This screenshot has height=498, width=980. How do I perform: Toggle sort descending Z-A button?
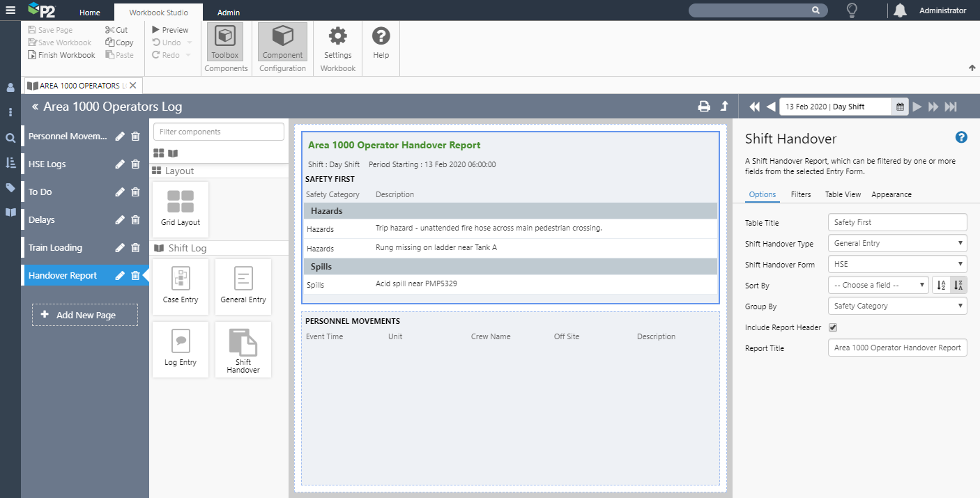point(958,285)
